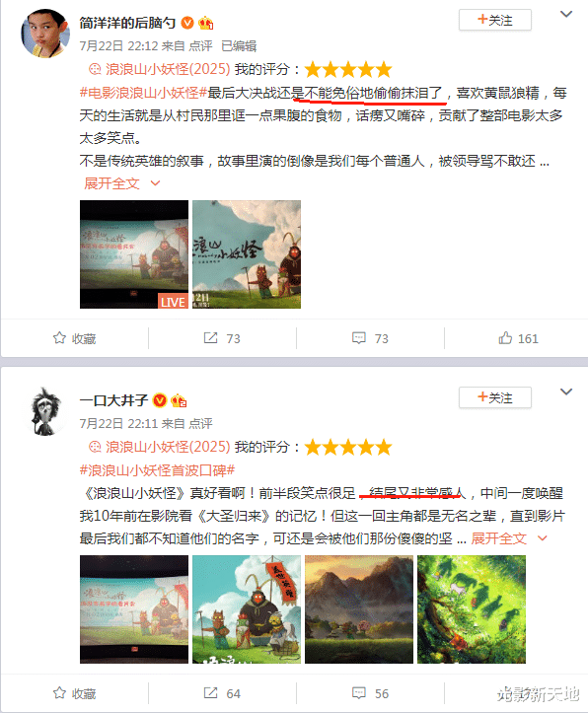Click the repost icon showing 64
This screenshot has height=713, width=588.
tap(210, 693)
